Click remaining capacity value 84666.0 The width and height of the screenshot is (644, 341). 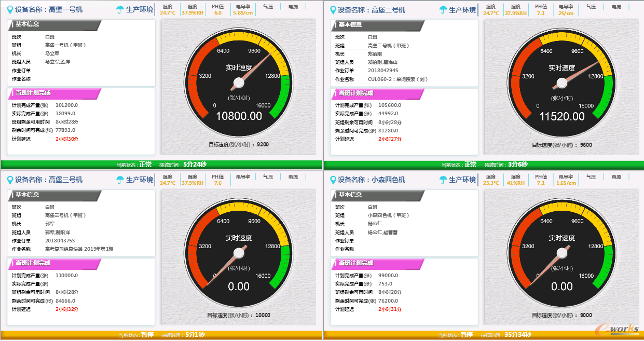[x=65, y=301]
